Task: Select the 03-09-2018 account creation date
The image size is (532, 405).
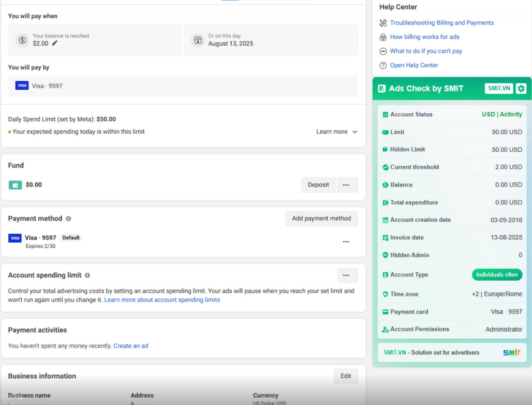Action: click(506, 220)
